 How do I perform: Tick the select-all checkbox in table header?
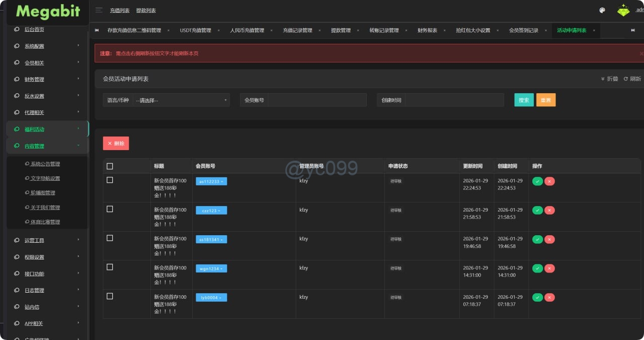coord(110,166)
